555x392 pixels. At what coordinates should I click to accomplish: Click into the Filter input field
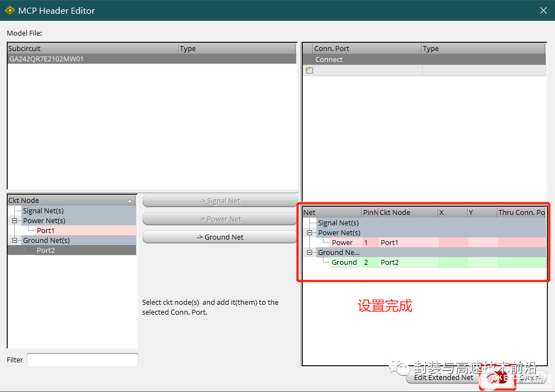point(82,360)
